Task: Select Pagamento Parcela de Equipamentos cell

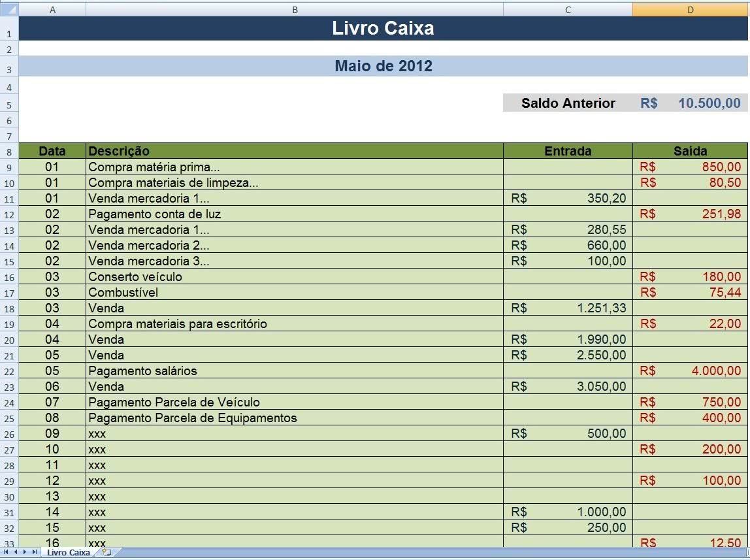Action: (295, 418)
